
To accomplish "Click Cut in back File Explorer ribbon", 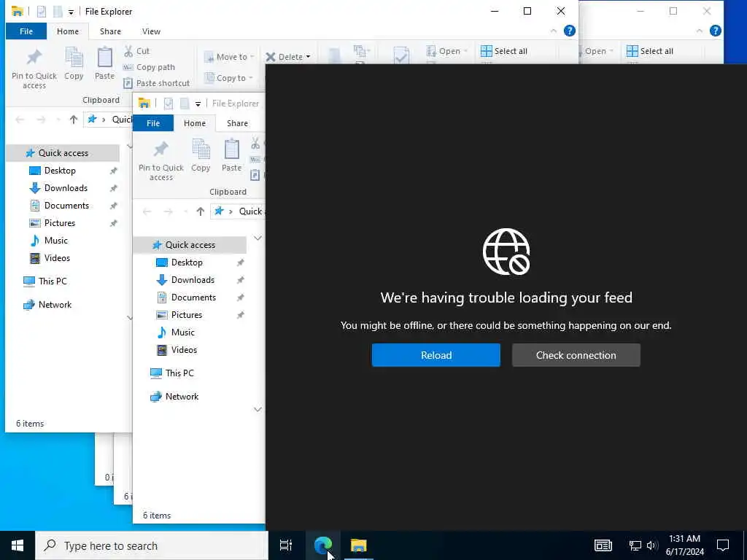I will pos(136,51).
